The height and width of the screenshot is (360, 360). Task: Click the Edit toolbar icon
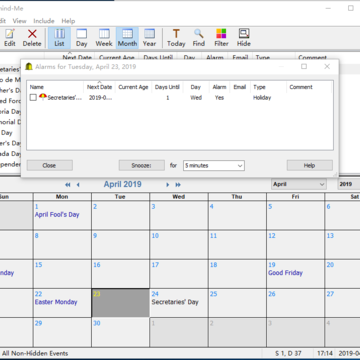click(10, 38)
